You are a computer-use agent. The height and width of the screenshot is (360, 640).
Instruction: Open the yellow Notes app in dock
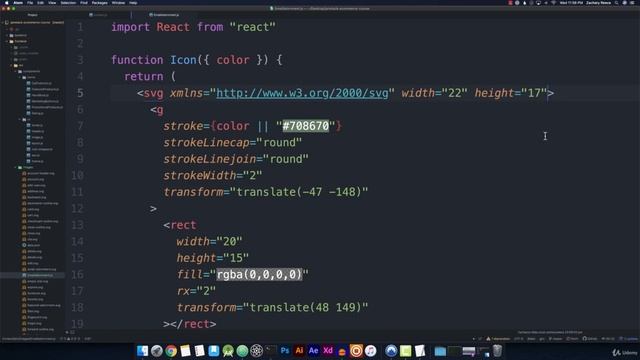(185, 351)
